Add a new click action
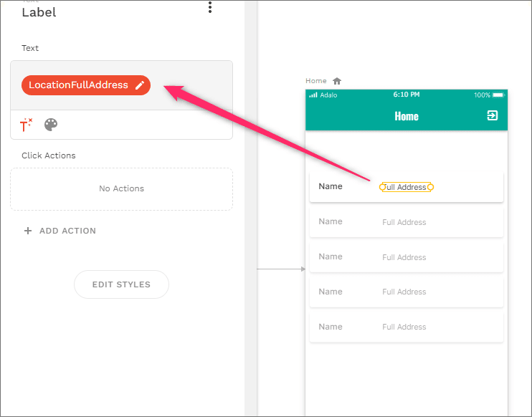 [60, 231]
